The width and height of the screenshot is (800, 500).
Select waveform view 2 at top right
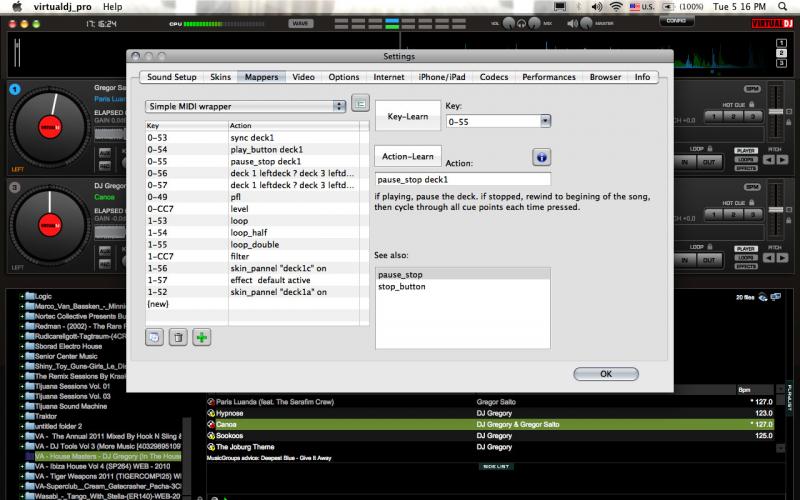[x=781, y=53]
